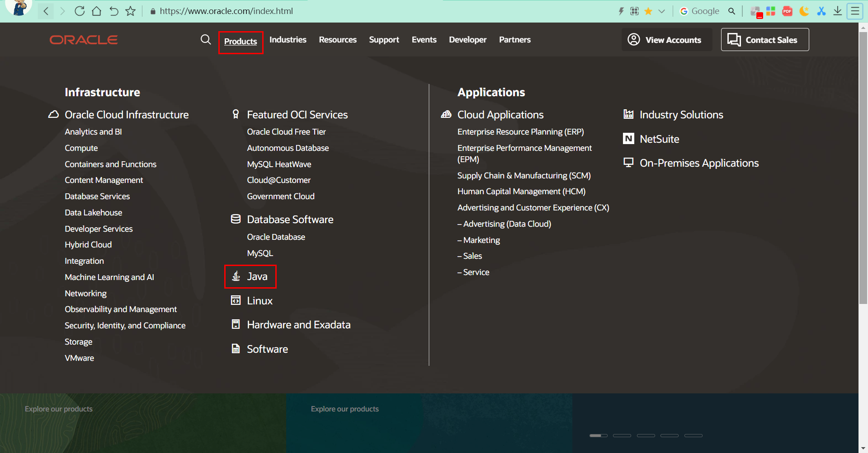The height and width of the screenshot is (453, 868).
Task: Toggle night mode moon icon
Action: pos(804,11)
